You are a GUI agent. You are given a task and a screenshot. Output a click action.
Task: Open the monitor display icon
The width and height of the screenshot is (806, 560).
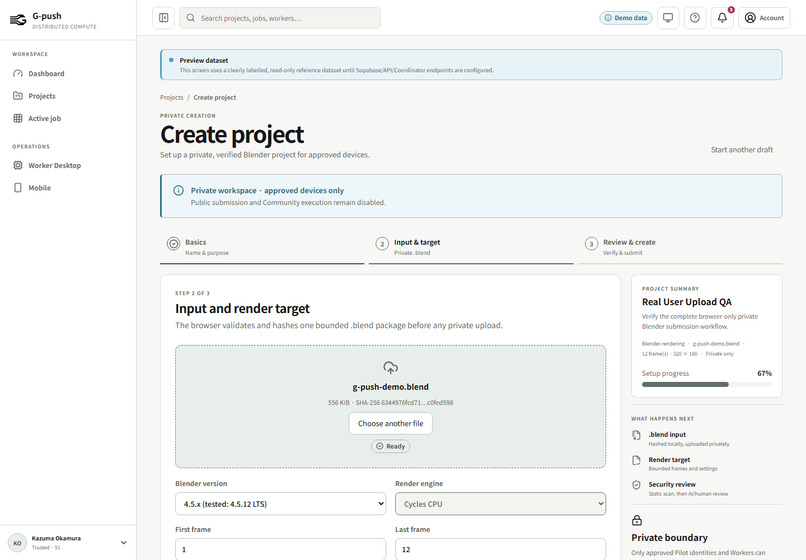click(x=668, y=18)
